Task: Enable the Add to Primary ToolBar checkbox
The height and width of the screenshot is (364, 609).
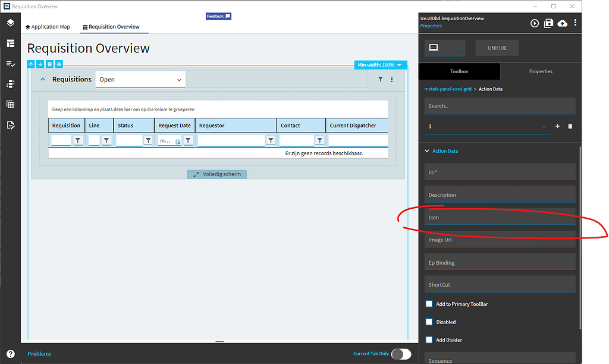Action: point(429,304)
